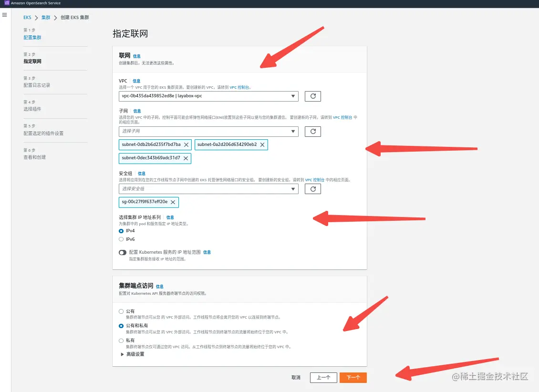Open 信息 link next to VPC label
The image size is (539, 392).
[x=136, y=81]
